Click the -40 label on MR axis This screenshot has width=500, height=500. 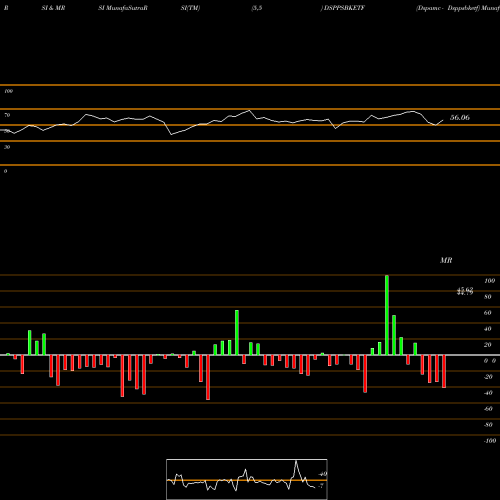(x=488, y=393)
